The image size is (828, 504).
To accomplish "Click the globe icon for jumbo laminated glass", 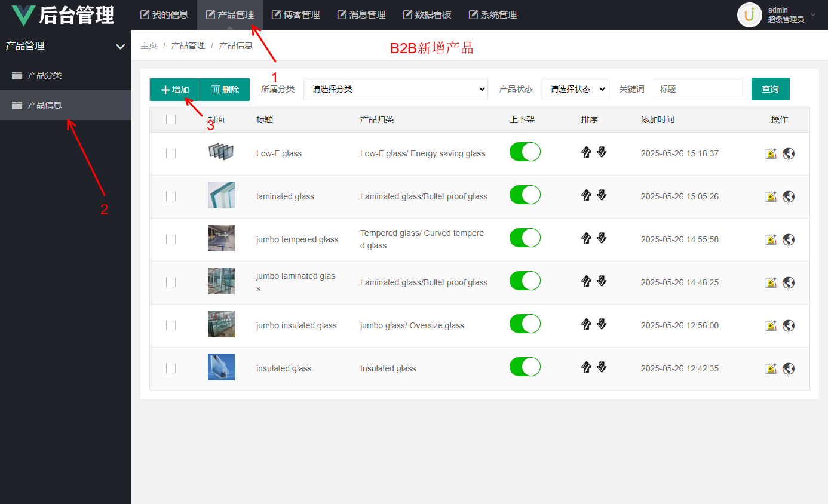I will 789,282.
